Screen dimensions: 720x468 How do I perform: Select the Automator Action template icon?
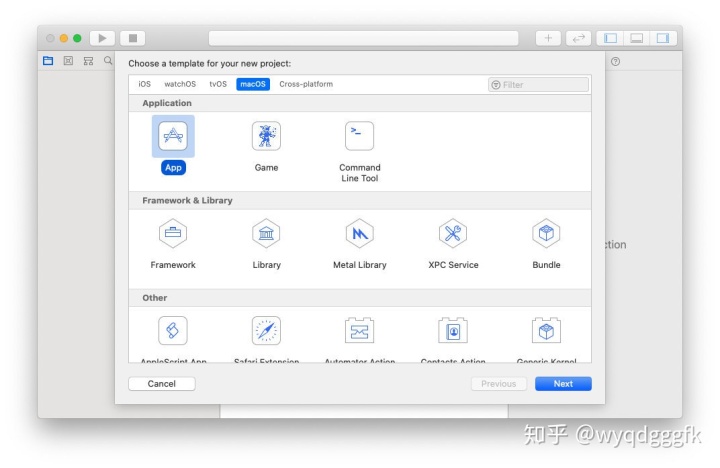pos(360,331)
